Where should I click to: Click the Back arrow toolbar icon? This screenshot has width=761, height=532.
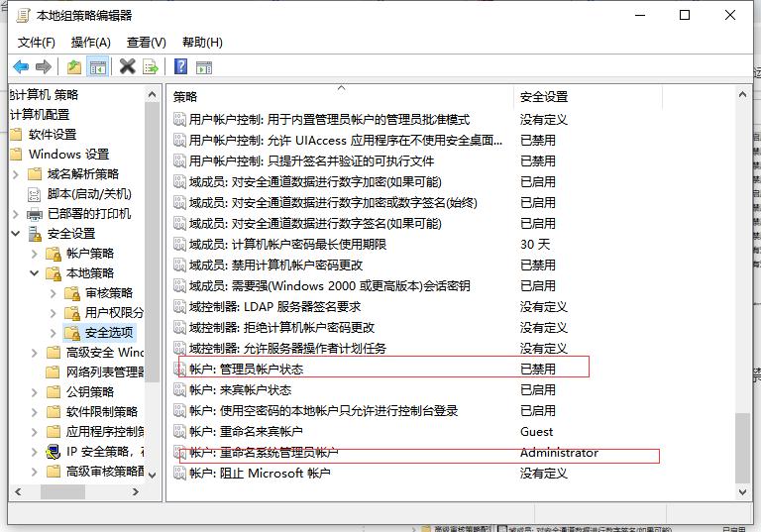21,66
